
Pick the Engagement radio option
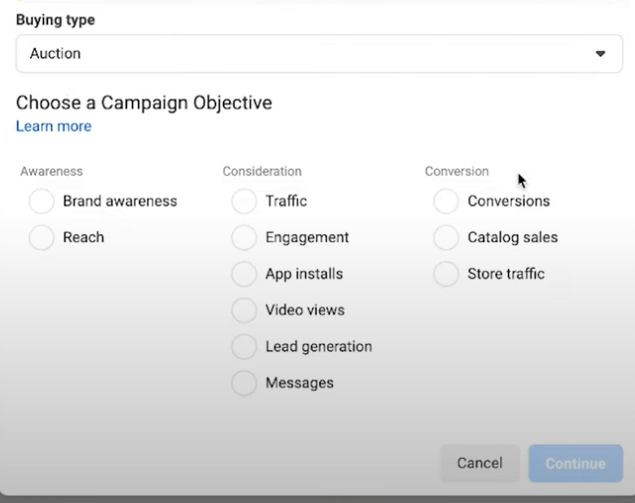click(x=244, y=237)
